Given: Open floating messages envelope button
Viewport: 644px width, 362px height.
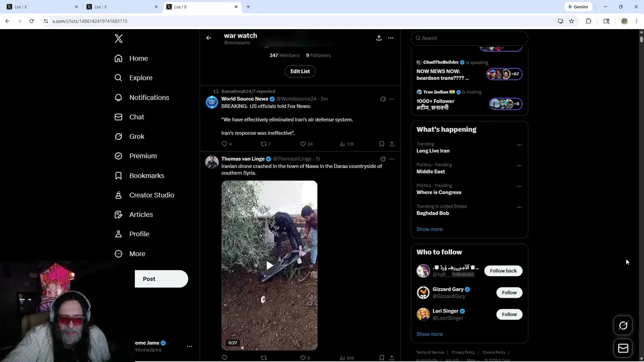Looking at the screenshot, I should 623,348.
